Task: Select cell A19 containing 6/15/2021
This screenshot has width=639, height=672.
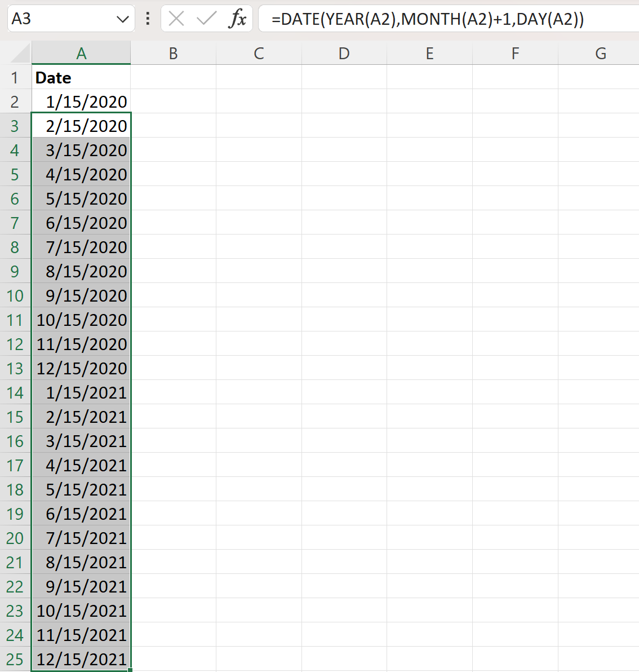Action: point(81,514)
